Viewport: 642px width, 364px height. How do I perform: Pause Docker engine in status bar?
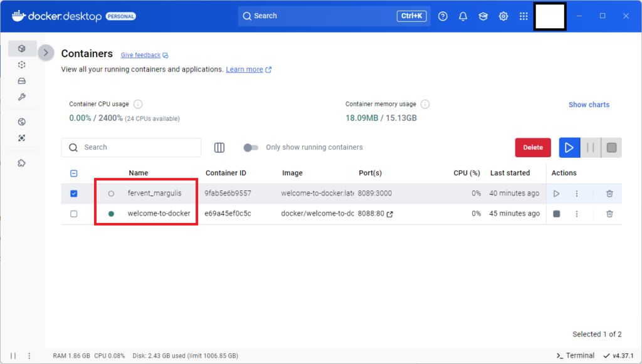coord(13,356)
